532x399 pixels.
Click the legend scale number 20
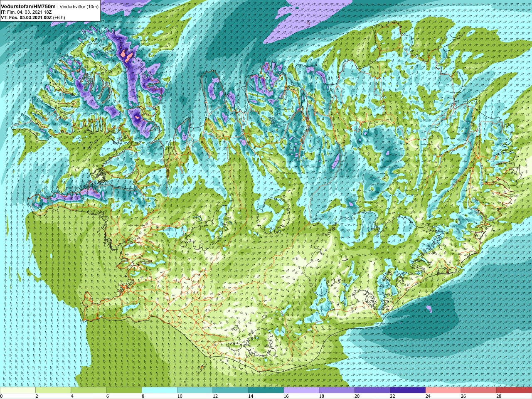pos(357,396)
